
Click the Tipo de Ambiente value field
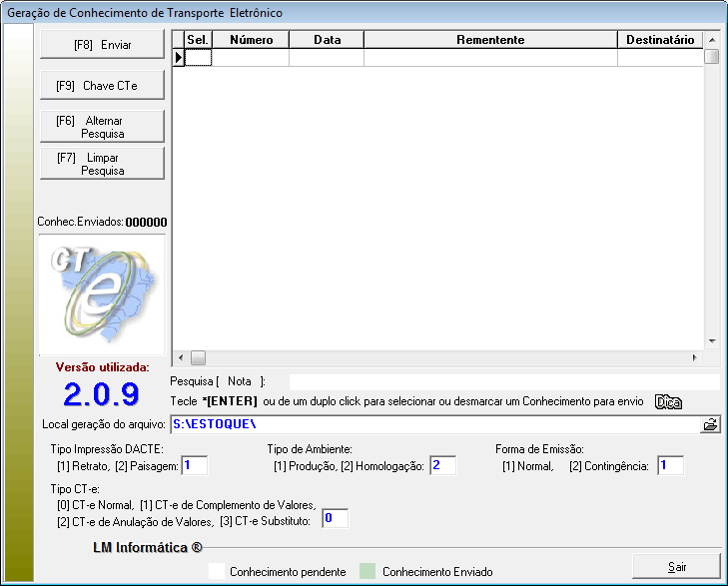tap(442, 465)
